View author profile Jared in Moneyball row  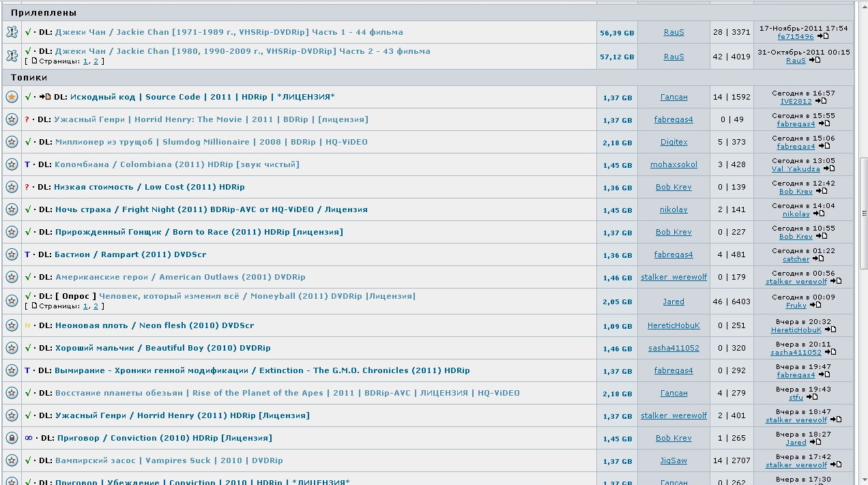pos(674,301)
